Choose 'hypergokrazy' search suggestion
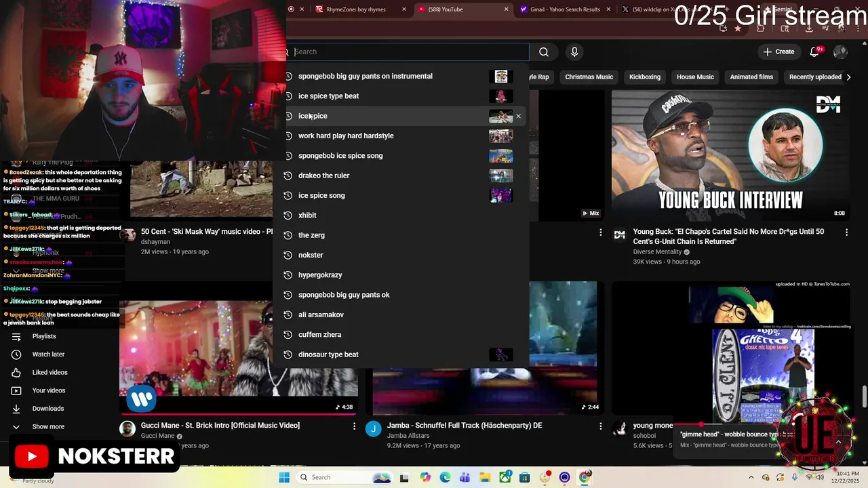This screenshot has width=868, height=488. (x=401, y=275)
